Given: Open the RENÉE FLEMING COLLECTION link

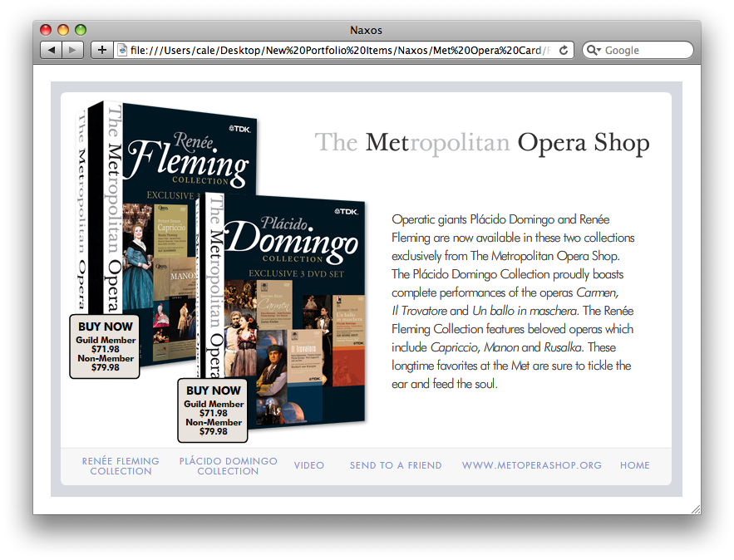Looking at the screenshot, I should pyautogui.click(x=121, y=466).
